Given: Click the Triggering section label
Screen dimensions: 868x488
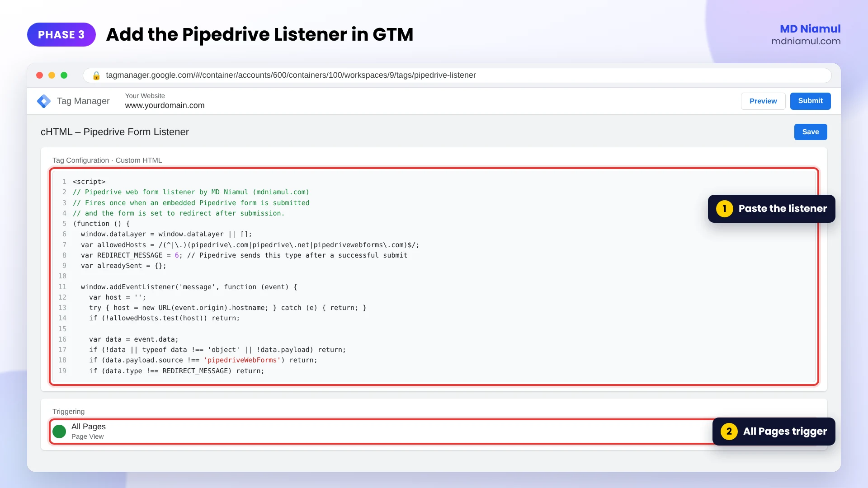Looking at the screenshot, I should [x=68, y=412].
